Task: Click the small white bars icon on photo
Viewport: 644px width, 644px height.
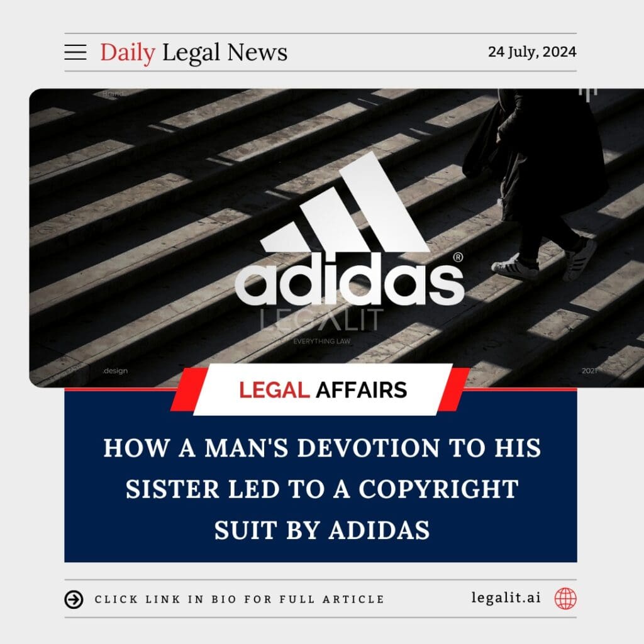Action: point(588,94)
